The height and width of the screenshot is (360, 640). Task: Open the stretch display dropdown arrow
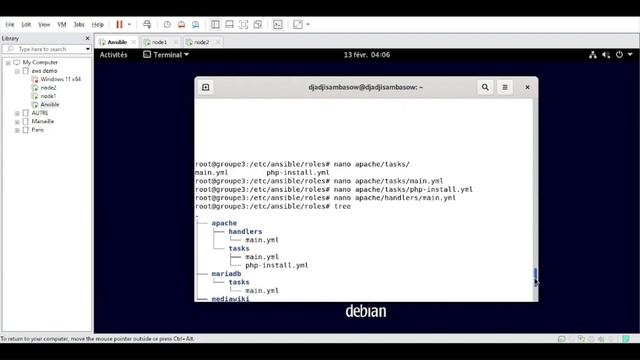[x=308, y=24]
